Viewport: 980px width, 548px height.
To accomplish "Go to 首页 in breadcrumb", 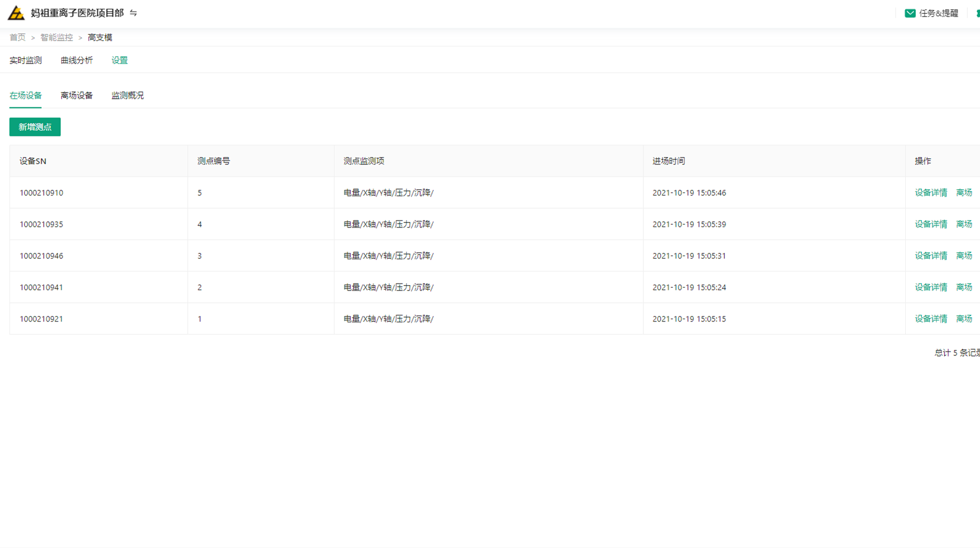I will (17, 37).
